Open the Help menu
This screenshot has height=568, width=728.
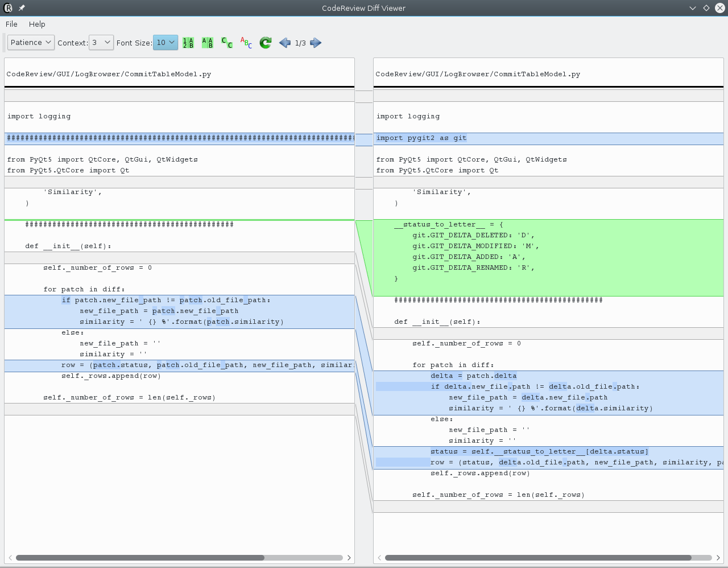pos(37,24)
